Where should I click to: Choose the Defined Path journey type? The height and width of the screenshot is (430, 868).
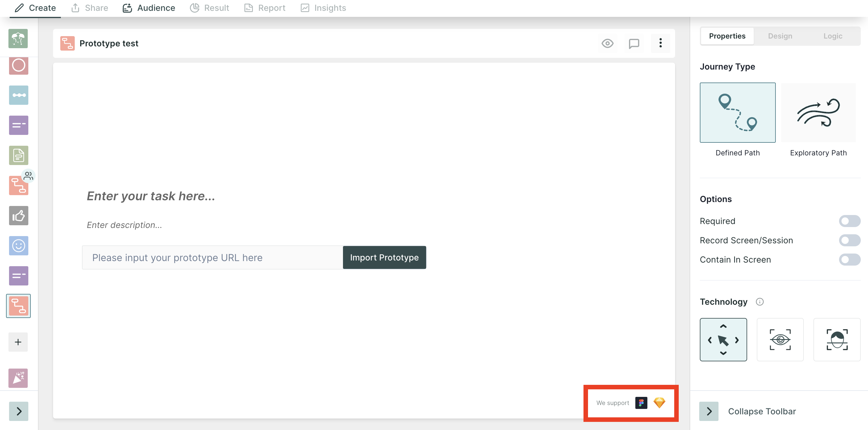pos(737,112)
